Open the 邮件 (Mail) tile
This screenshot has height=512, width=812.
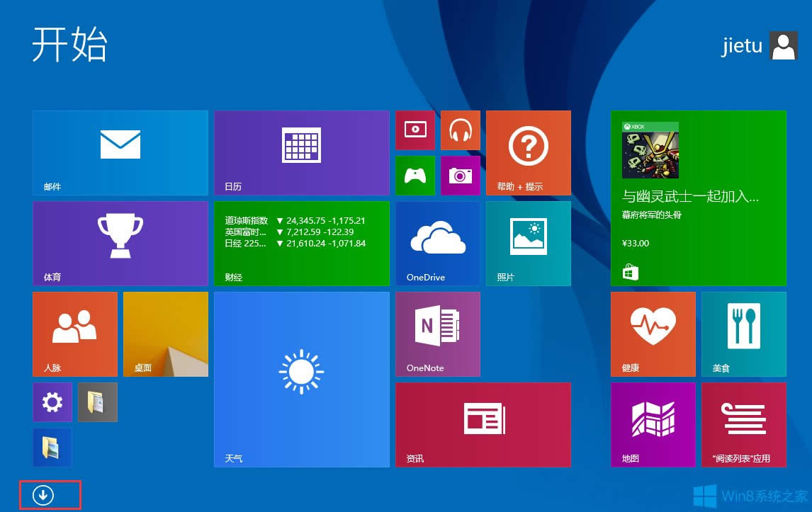coord(120,152)
